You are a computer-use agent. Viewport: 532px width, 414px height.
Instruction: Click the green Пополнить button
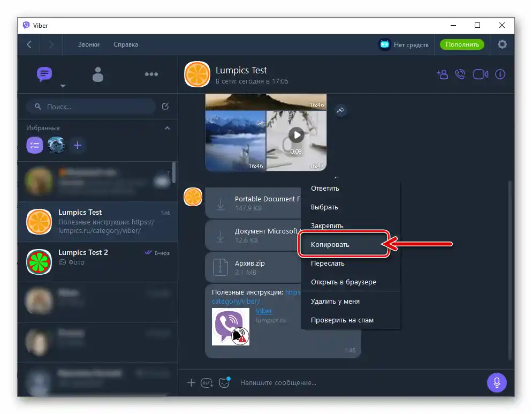(x=461, y=44)
